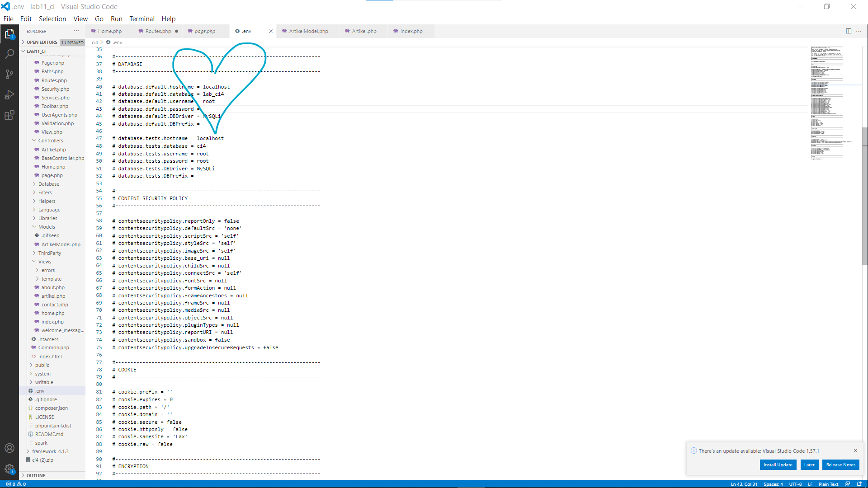This screenshot has height=488, width=868.
Task: Select the Explorer icon in activity bar
Action: tap(9, 33)
